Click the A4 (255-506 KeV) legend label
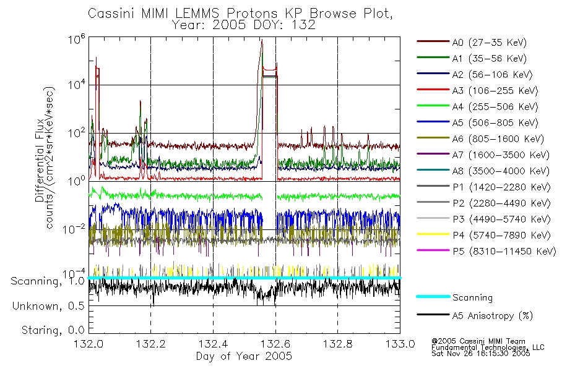Viewport: 588px width, 371px height. pyautogui.click(x=495, y=107)
